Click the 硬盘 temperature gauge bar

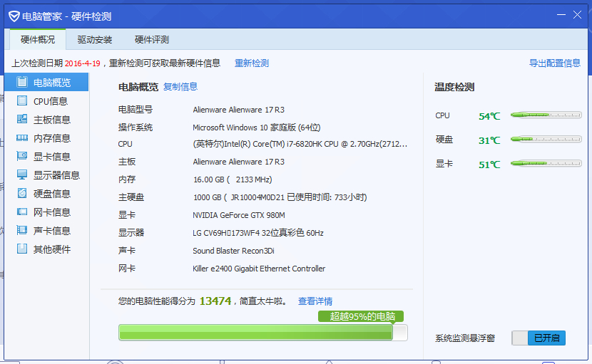click(x=546, y=139)
